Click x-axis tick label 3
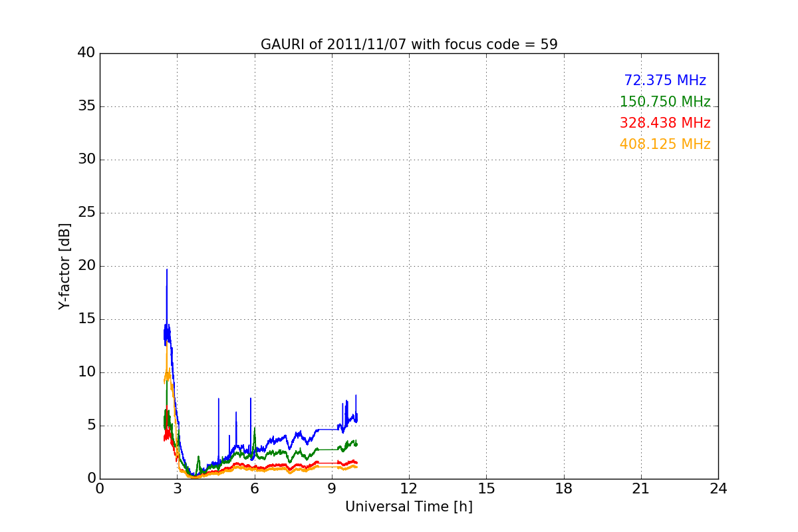This screenshot has height=532, width=798. [x=177, y=488]
